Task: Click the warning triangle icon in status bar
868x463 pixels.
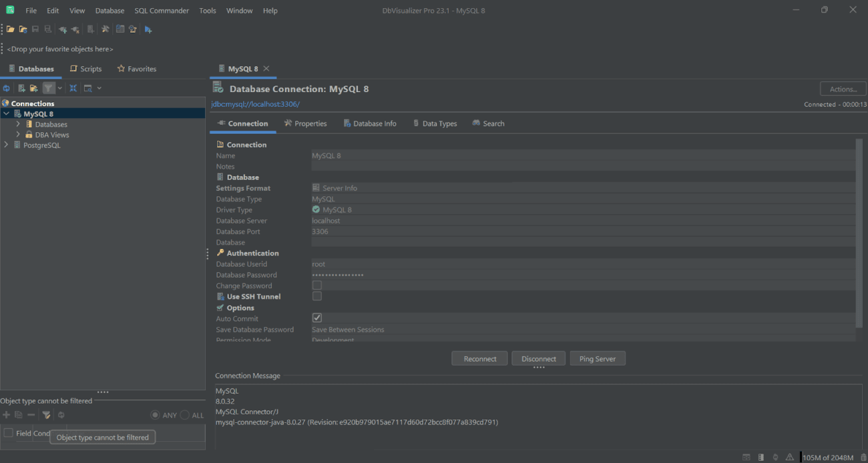Action: [x=790, y=457]
